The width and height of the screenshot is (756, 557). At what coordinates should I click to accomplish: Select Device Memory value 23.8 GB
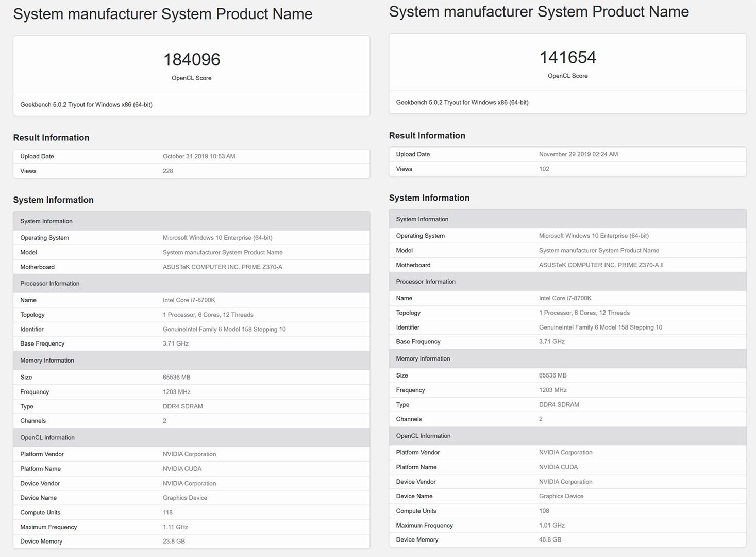174,541
